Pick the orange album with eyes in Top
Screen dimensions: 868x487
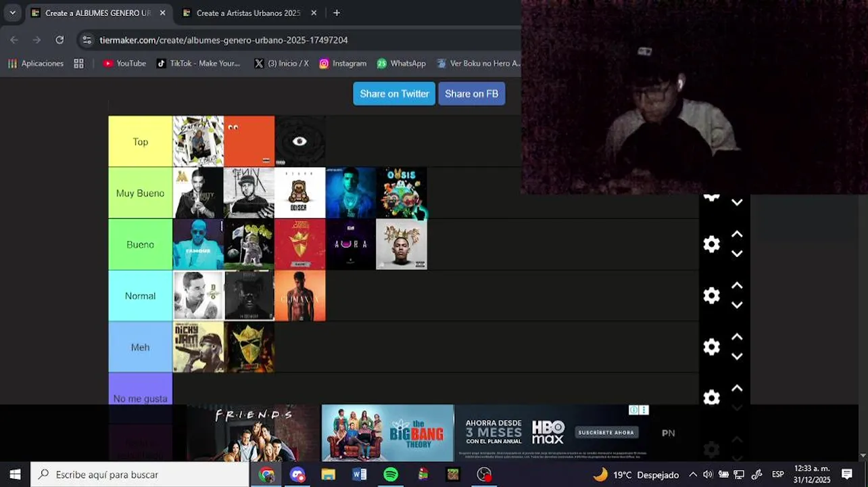[249, 141]
